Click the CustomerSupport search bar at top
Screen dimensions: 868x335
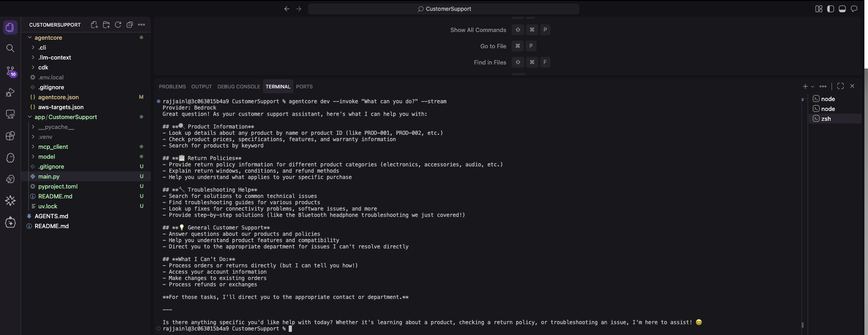[x=444, y=9]
